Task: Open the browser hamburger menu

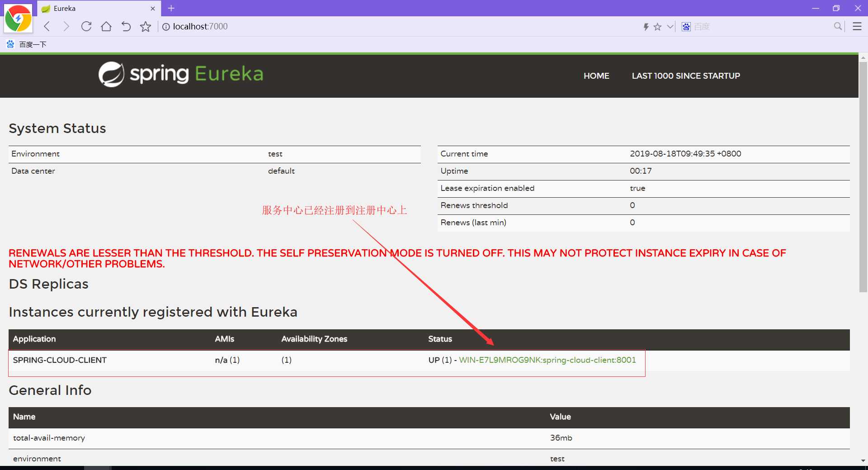Action: (857, 27)
